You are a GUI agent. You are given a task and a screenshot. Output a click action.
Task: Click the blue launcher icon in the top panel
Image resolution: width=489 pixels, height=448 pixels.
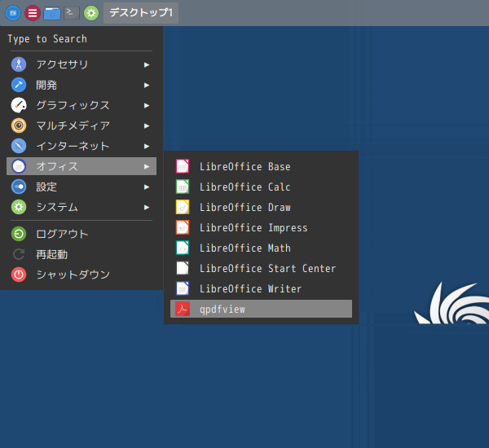tap(13, 13)
